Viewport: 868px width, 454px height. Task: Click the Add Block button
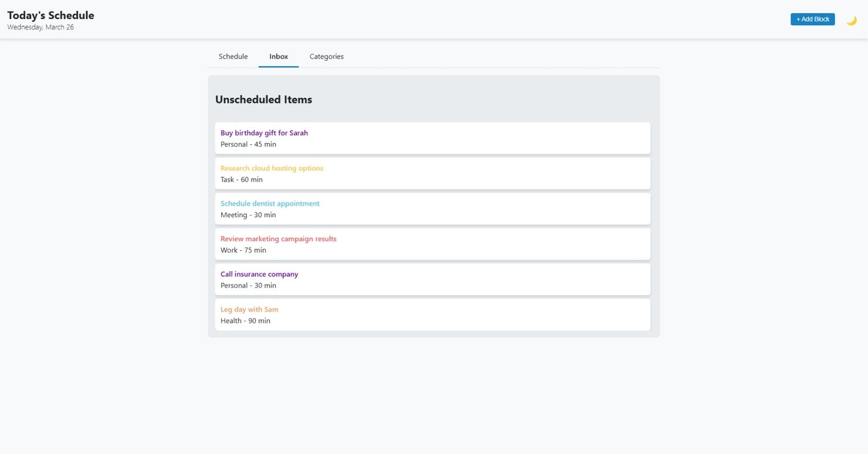812,19
